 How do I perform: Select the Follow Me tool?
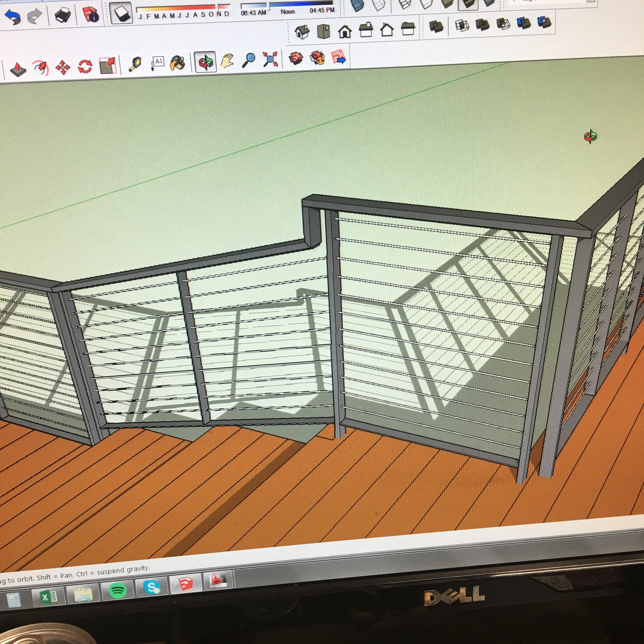point(41,68)
